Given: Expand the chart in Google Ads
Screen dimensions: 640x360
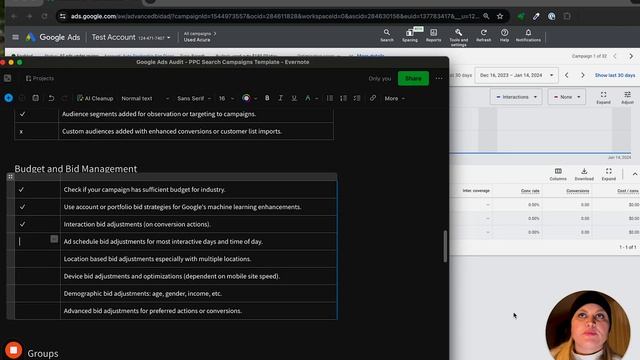Looking at the screenshot, I should [603, 97].
